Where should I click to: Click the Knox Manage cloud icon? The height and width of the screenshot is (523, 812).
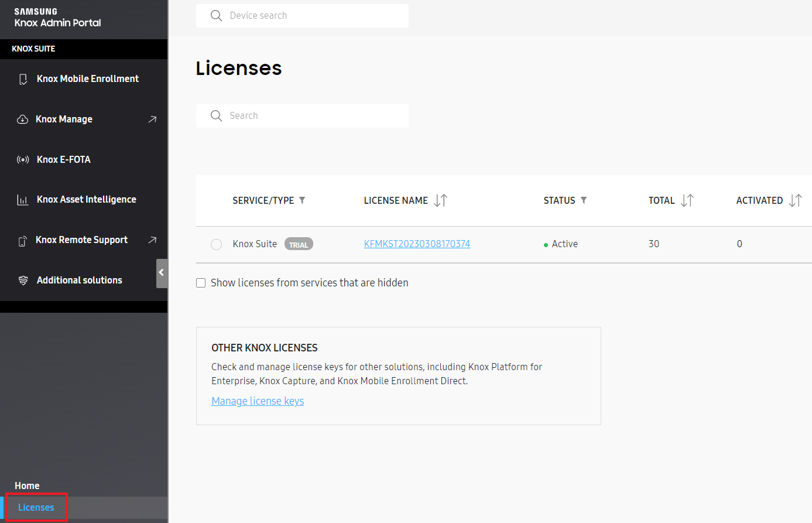(22, 119)
